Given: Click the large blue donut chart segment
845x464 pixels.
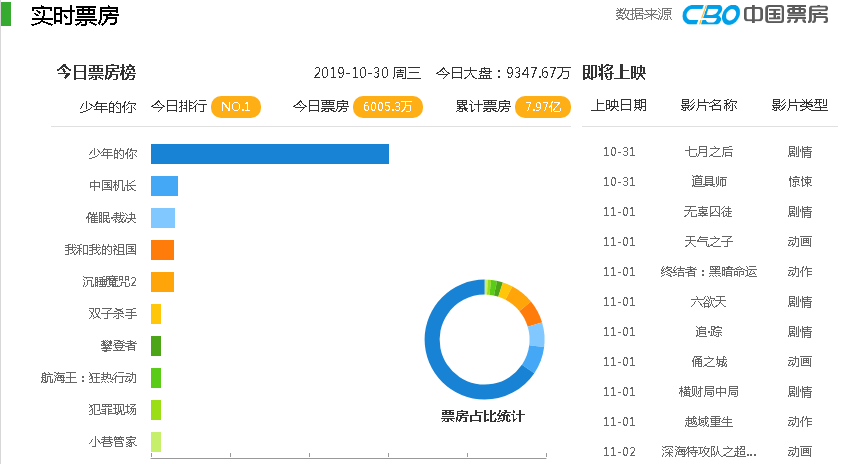Looking at the screenshot, I should (x=453, y=356).
